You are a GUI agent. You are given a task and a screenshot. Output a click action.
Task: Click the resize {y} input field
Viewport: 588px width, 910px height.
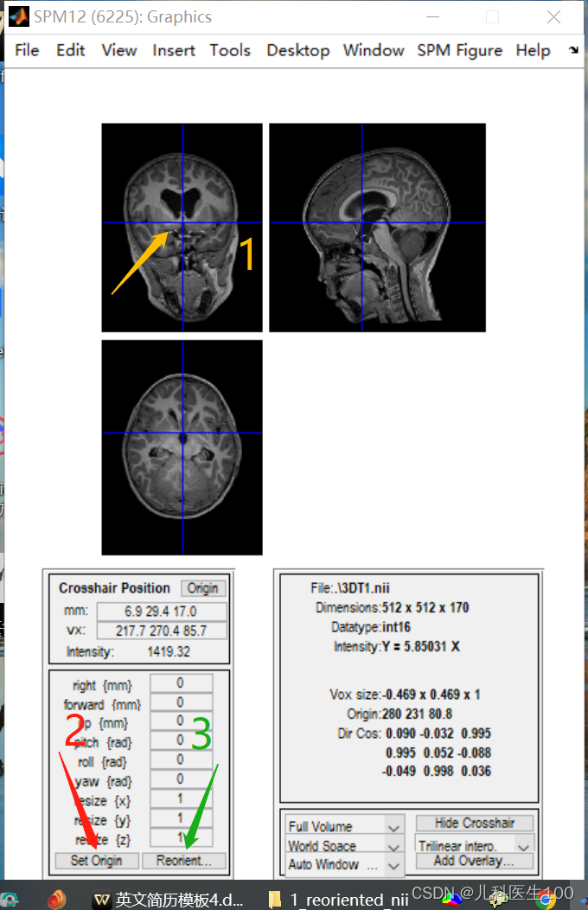pos(181,817)
